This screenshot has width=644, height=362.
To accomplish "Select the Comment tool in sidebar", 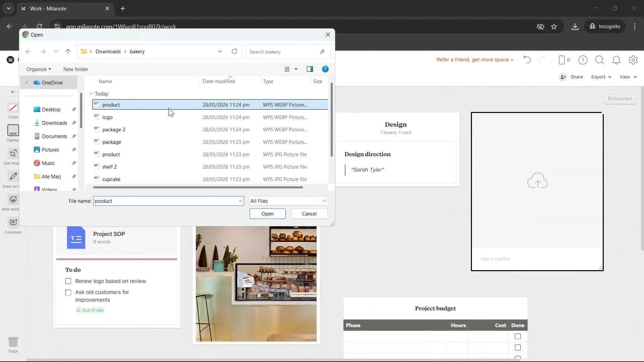I will tap(13, 223).
